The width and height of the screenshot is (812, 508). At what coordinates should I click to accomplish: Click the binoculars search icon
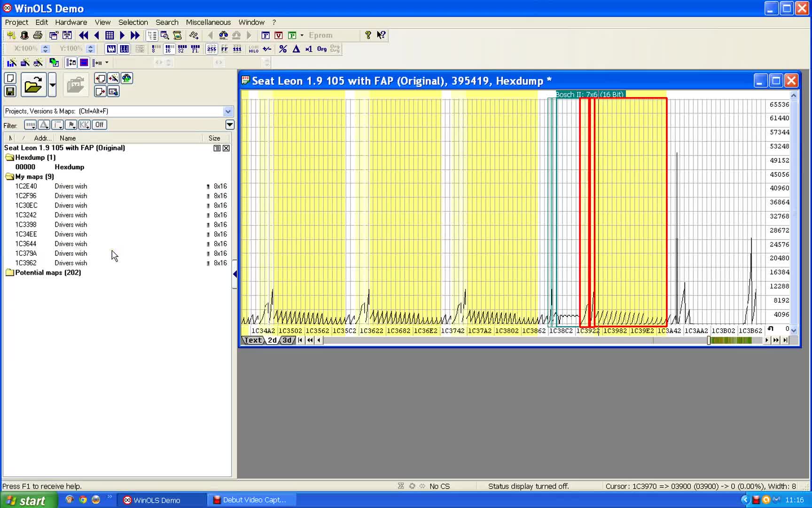223,35
